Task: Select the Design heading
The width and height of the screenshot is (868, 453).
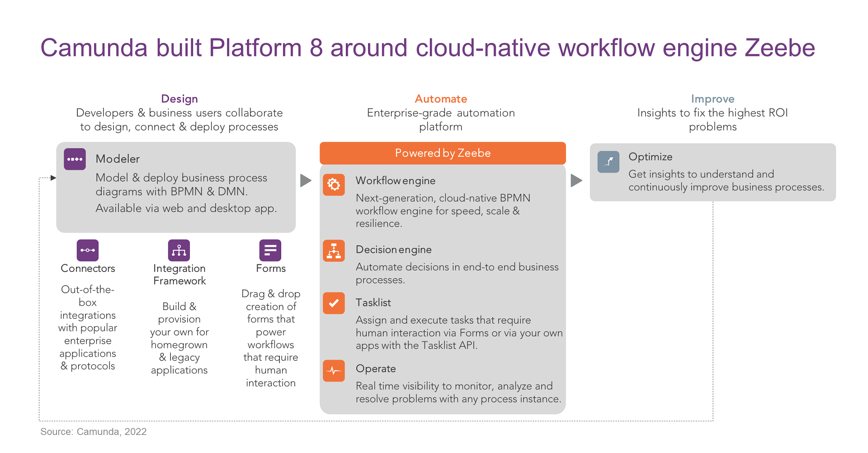Action: pyautogui.click(x=179, y=99)
